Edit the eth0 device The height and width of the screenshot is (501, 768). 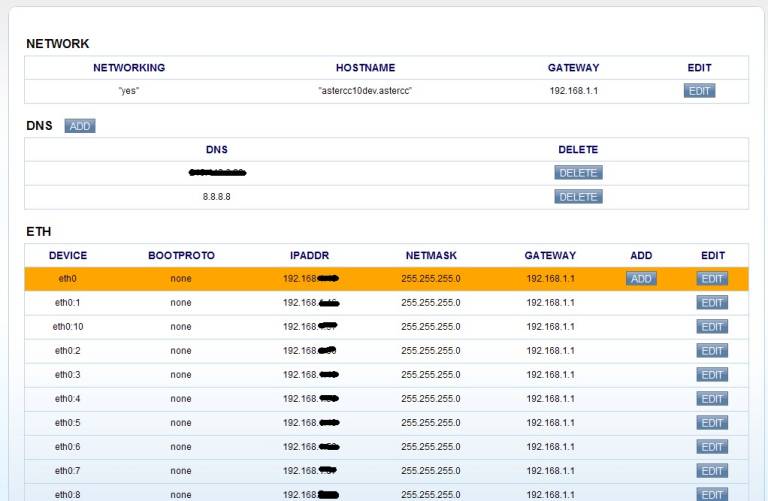[x=712, y=279]
